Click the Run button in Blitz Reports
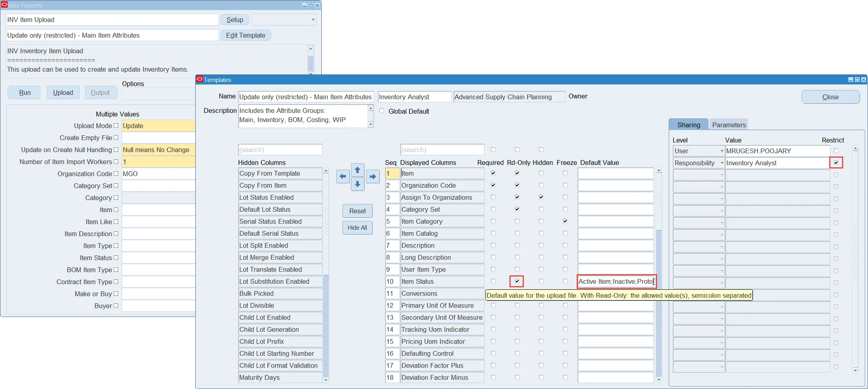 click(25, 92)
